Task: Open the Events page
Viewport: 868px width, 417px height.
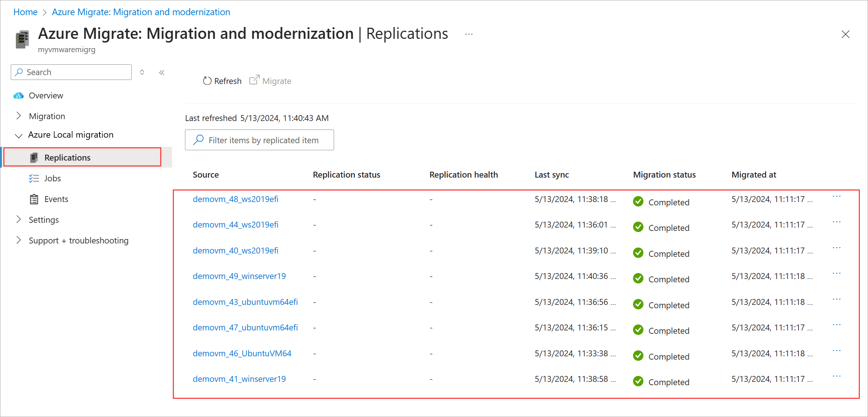Action: (x=56, y=199)
